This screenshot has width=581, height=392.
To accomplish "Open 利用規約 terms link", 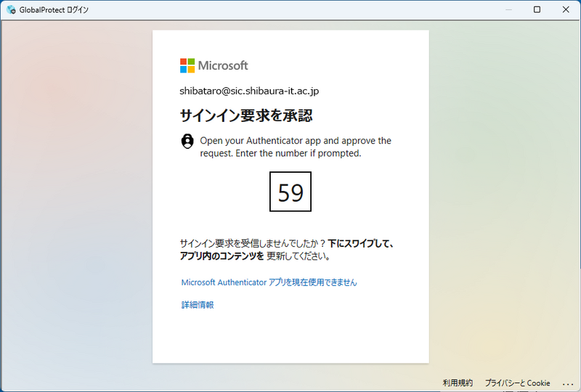I will tap(458, 383).
